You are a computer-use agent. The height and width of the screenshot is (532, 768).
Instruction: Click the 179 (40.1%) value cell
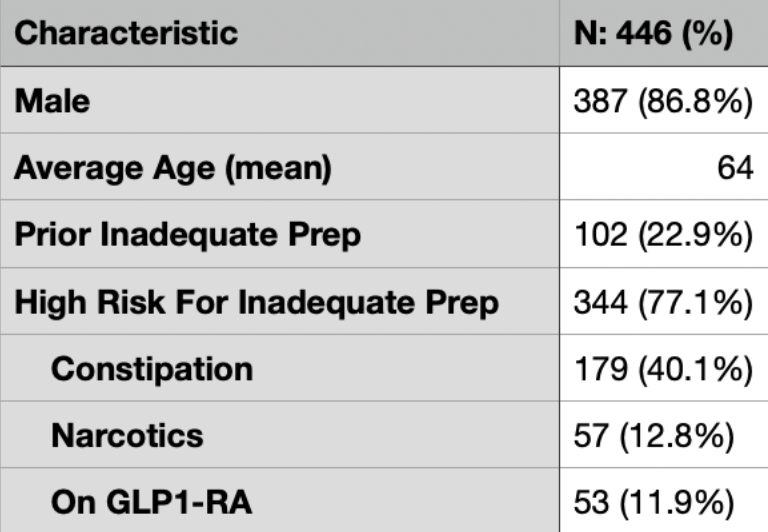(664, 368)
